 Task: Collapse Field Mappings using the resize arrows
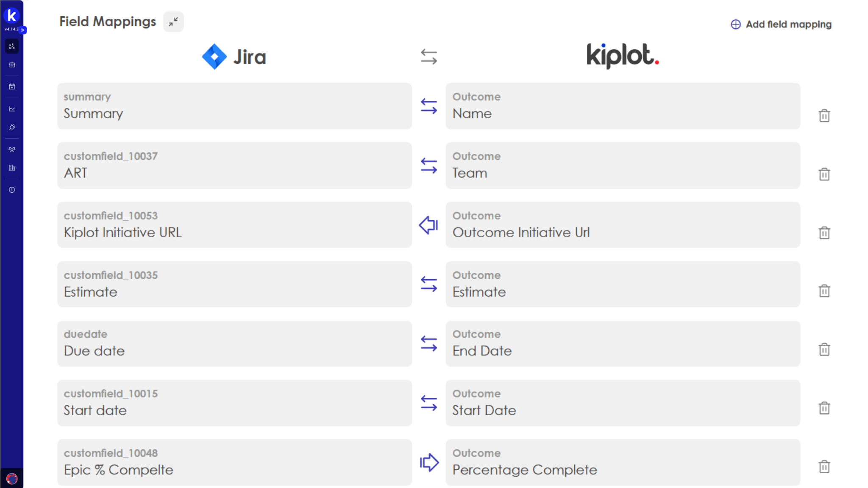click(x=173, y=22)
